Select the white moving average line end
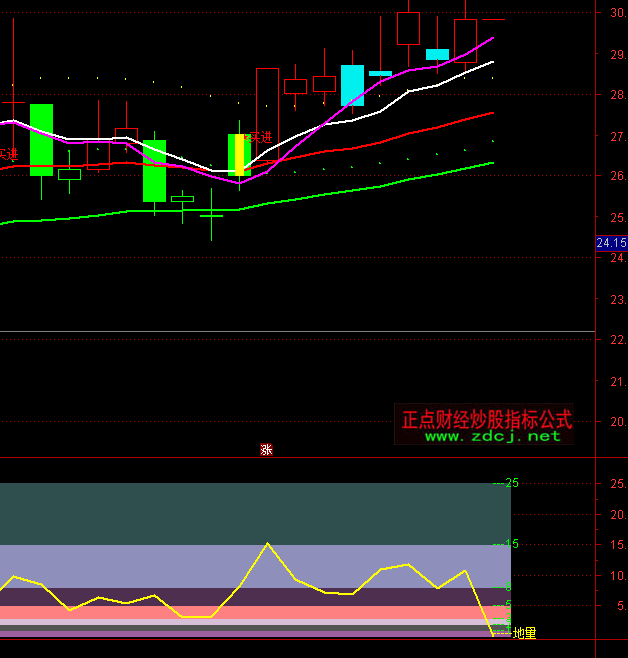Image resolution: width=628 pixels, height=658 pixels. (x=492, y=62)
